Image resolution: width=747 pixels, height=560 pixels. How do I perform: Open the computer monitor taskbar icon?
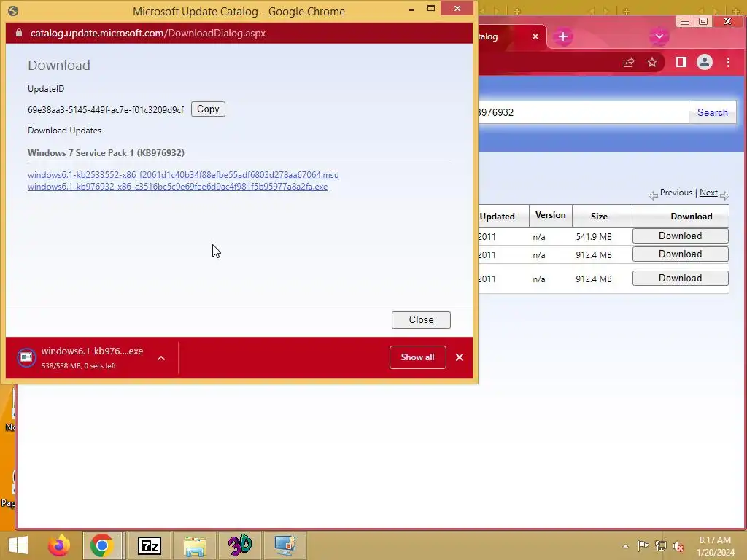coord(285,545)
